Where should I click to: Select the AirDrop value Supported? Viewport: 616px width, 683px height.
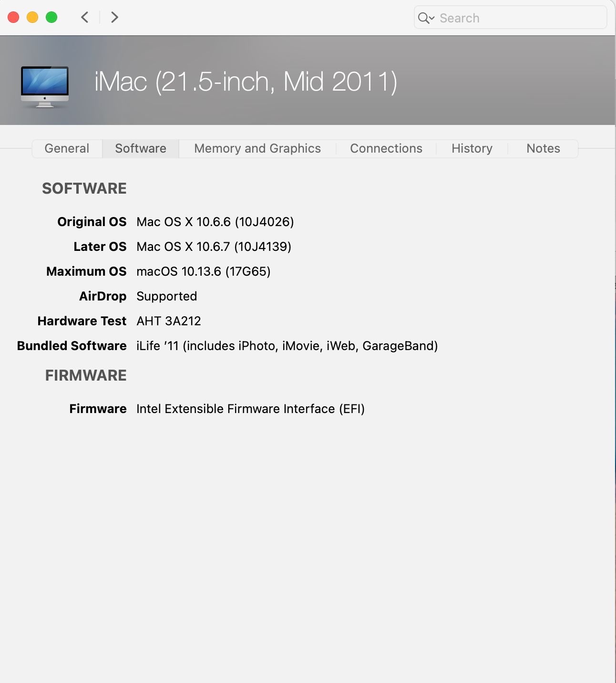click(167, 296)
